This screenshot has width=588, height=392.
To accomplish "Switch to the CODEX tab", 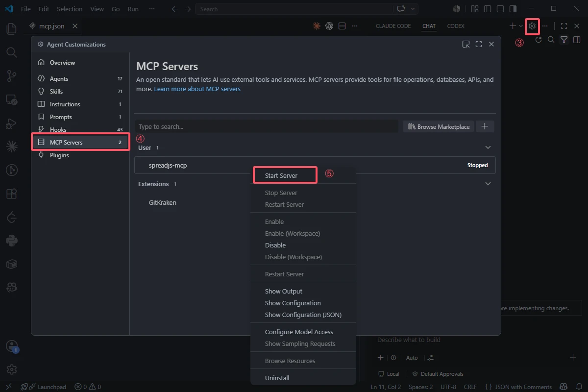I will pyautogui.click(x=456, y=26).
